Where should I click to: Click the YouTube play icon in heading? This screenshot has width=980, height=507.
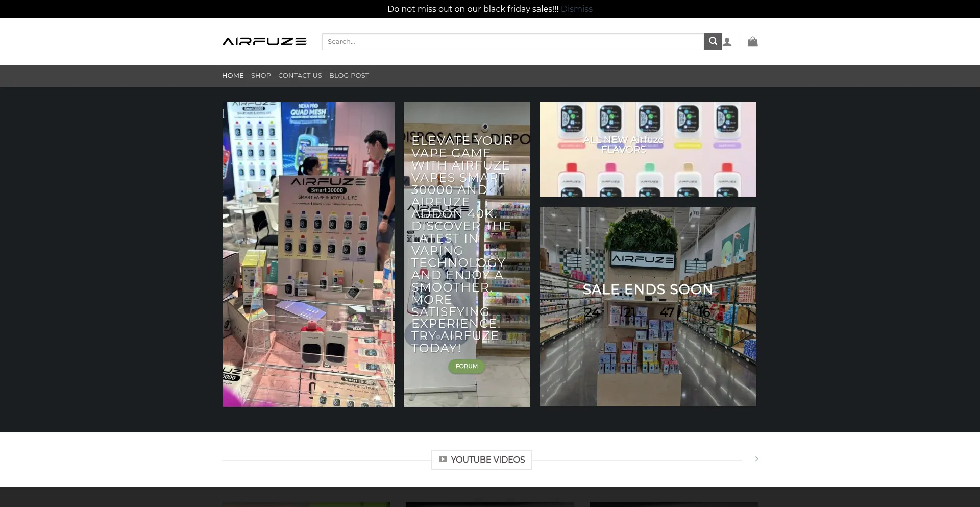(443, 460)
